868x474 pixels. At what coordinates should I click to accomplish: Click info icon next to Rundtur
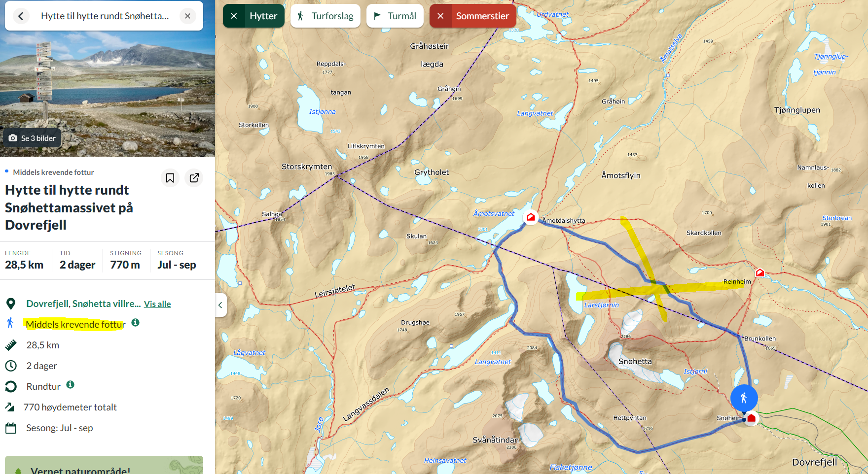click(x=71, y=385)
